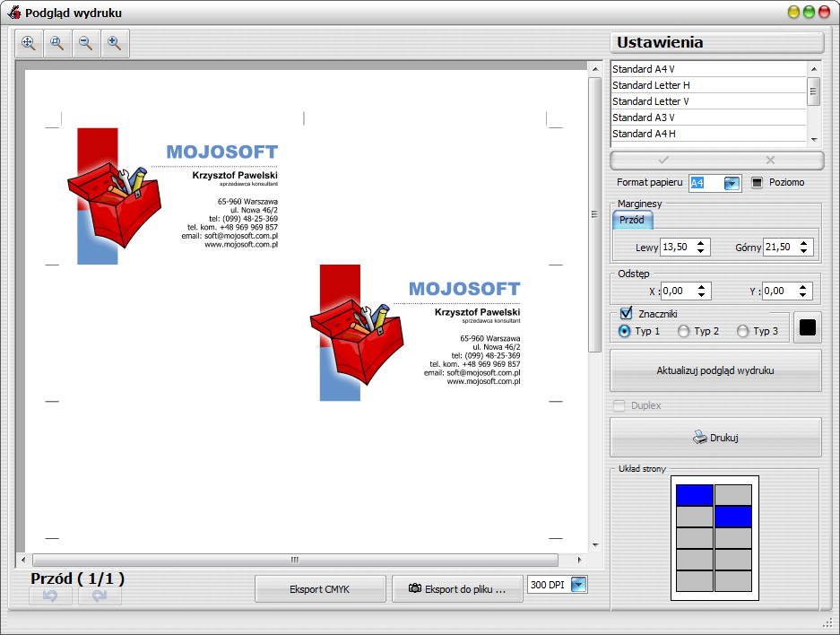
Task: Select the Typ 1 marker radio button
Action: (624, 331)
